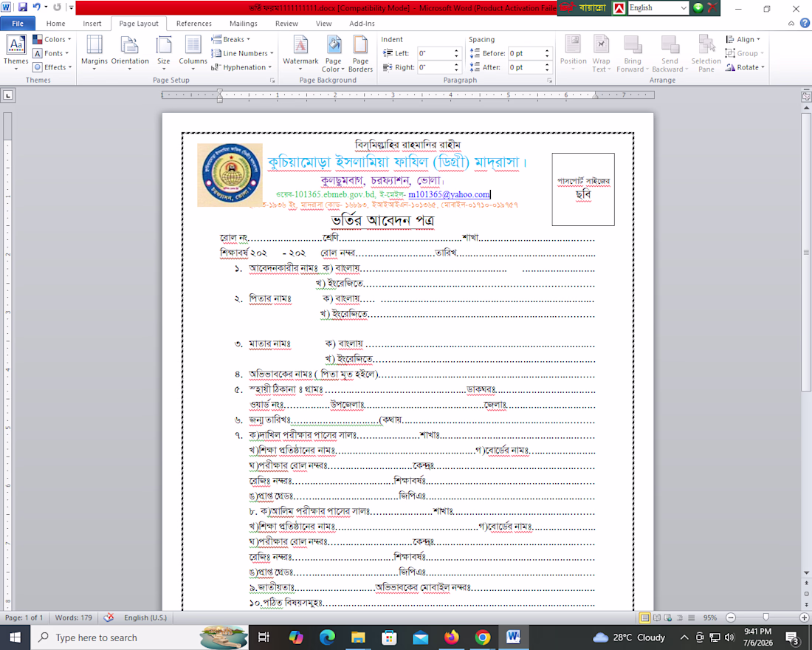Screen dimensions: 812x650
Task: Open the Page Color picker
Action: (x=333, y=53)
